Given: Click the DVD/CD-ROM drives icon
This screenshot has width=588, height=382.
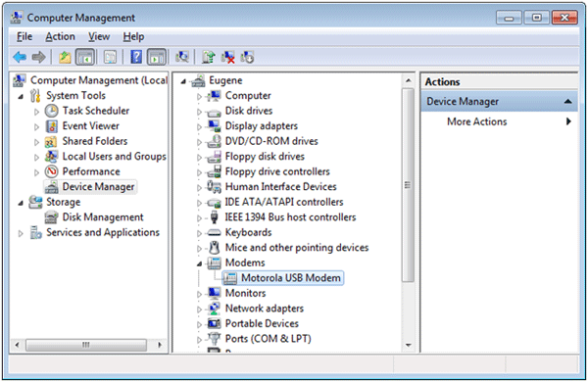Looking at the screenshot, I should pyautogui.click(x=214, y=141).
